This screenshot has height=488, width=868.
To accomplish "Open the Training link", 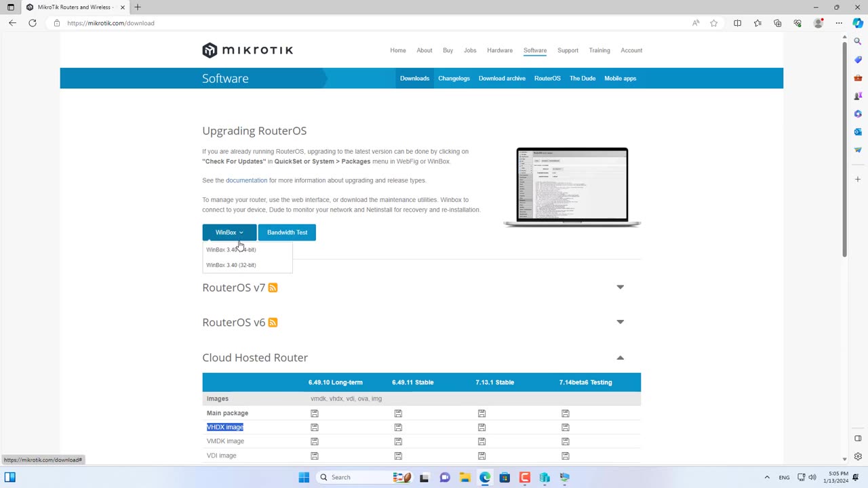I will [599, 50].
